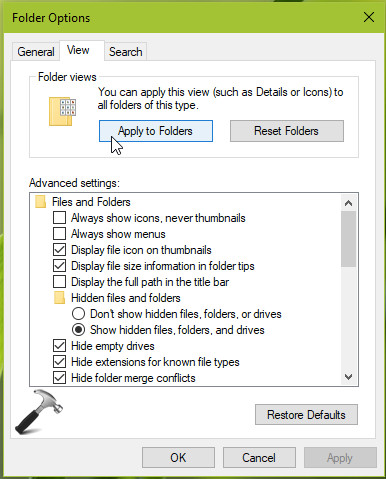Screen dimensions: 386x479
Task: Click the scroll up arrow in Advanced settings
Action: click(x=348, y=203)
